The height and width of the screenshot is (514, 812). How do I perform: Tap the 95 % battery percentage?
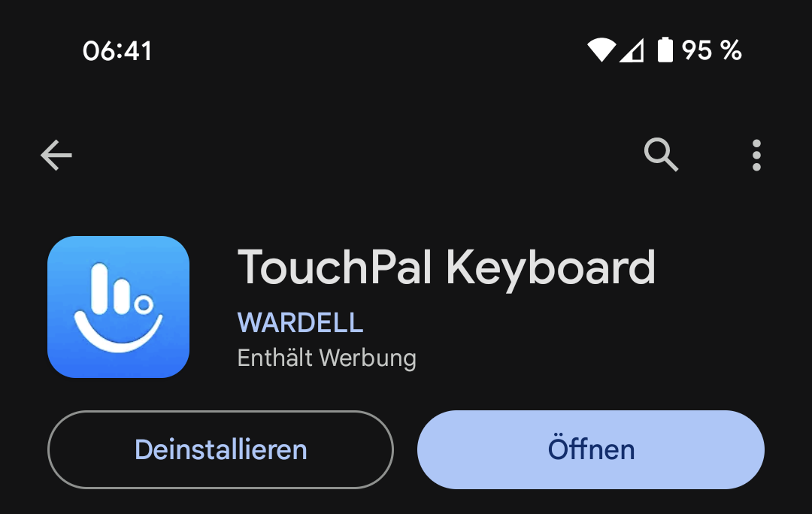tap(711, 50)
